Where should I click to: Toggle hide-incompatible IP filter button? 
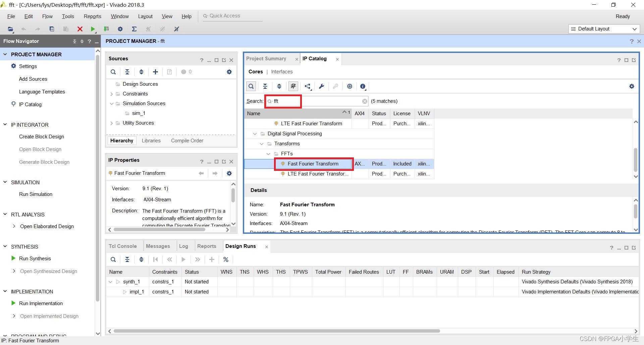click(x=293, y=86)
